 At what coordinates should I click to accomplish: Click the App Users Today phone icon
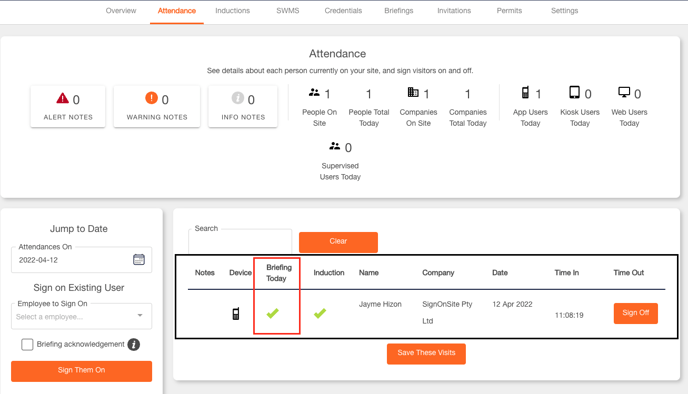[525, 93]
